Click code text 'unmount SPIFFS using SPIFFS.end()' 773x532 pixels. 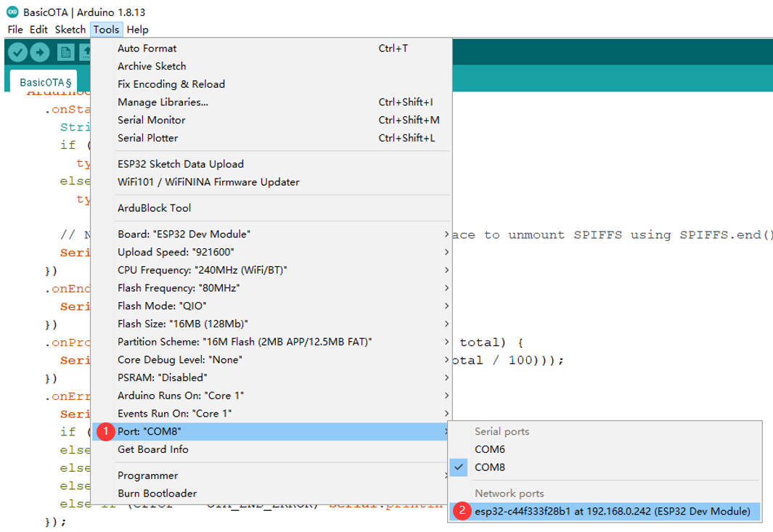[640, 235]
